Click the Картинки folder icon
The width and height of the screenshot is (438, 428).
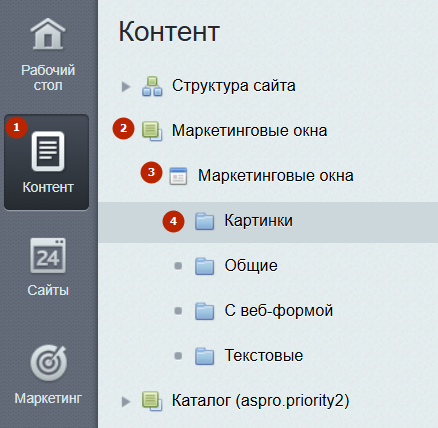point(204,221)
